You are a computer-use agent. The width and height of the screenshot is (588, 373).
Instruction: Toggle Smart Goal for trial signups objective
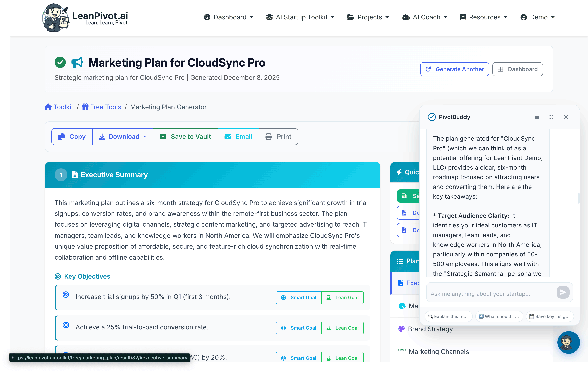pos(298,298)
